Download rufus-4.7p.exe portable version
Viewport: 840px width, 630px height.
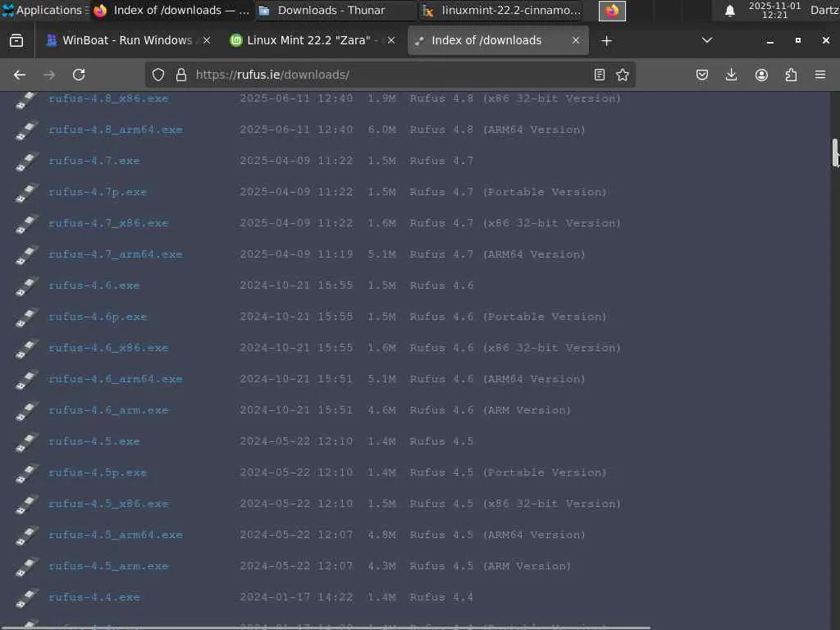[98, 192]
